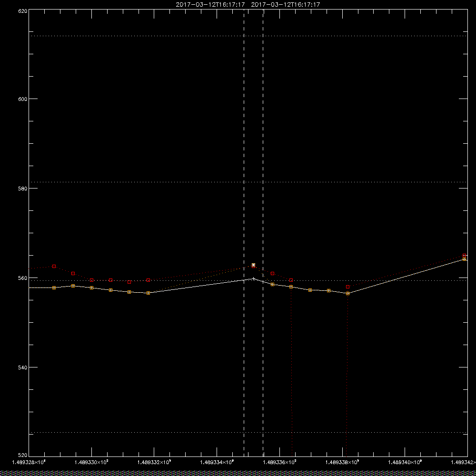Click the 1.489332×10⁹ x-axis label

tap(154, 462)
